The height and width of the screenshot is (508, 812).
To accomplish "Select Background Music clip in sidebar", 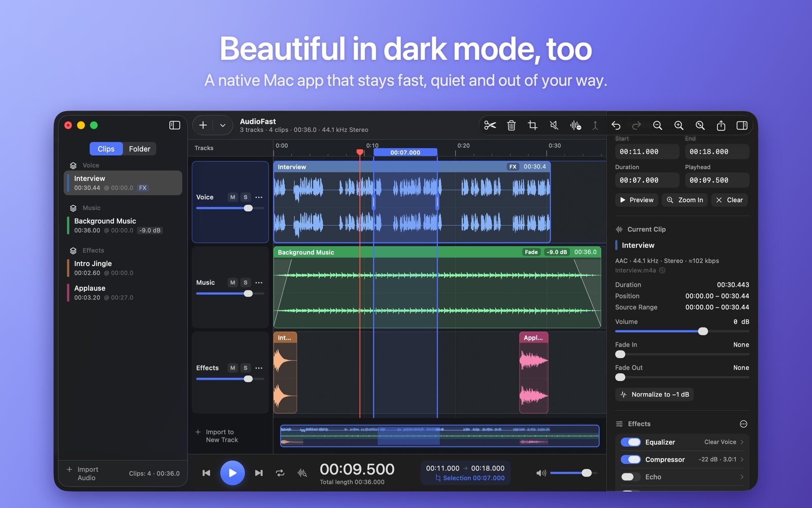I will [x=123, y=226].
